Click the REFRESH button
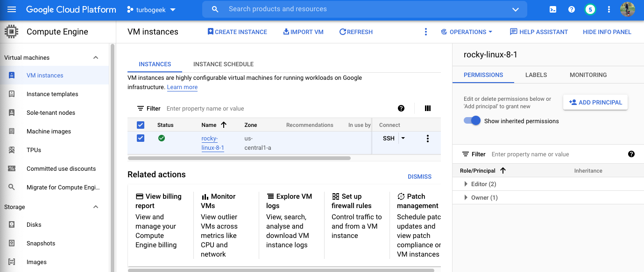The image size is (644, 272). tap(356, 32)
